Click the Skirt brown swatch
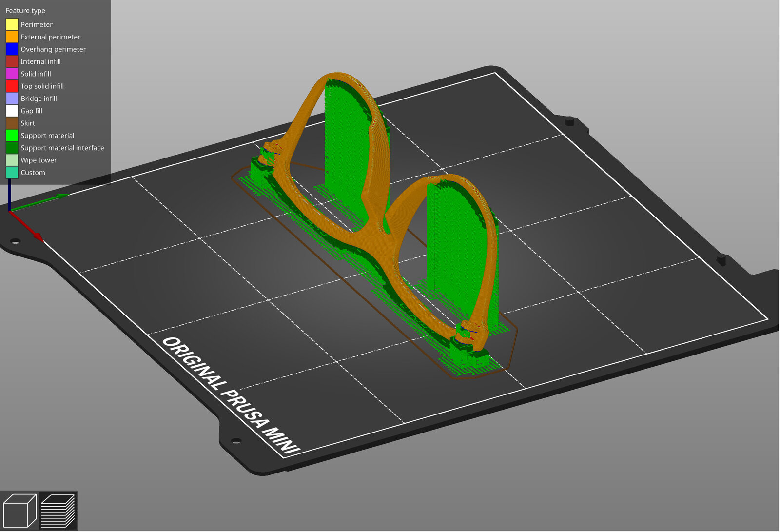 (12, 123)
